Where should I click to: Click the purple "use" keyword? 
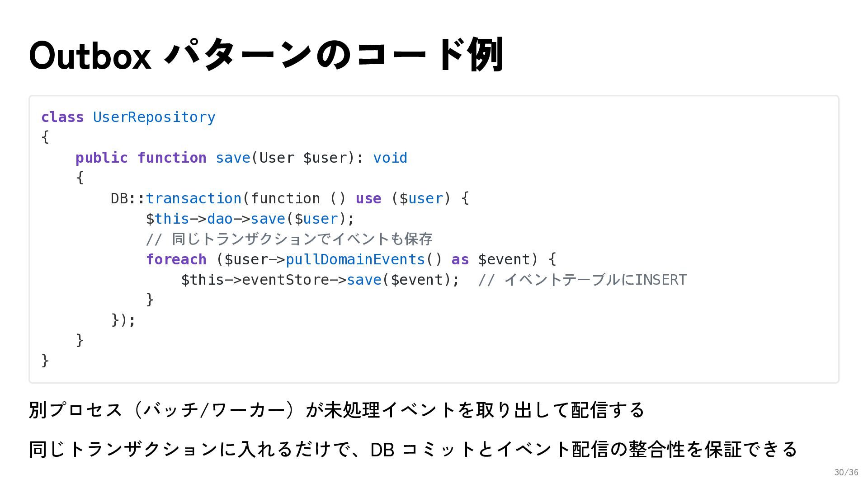[368, 198]
